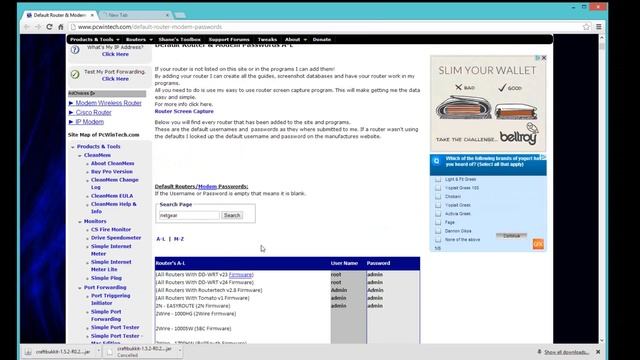The height and width of the screenshot is (360, 640).
Task: Close the Bellroy wallet ad with X
Action: [544, 58]
